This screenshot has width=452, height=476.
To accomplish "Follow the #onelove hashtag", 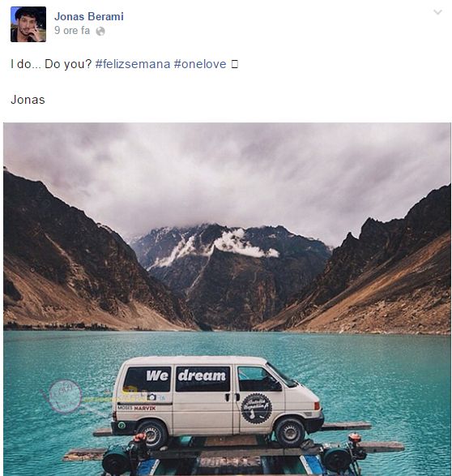I will click(x=200, y=64).
